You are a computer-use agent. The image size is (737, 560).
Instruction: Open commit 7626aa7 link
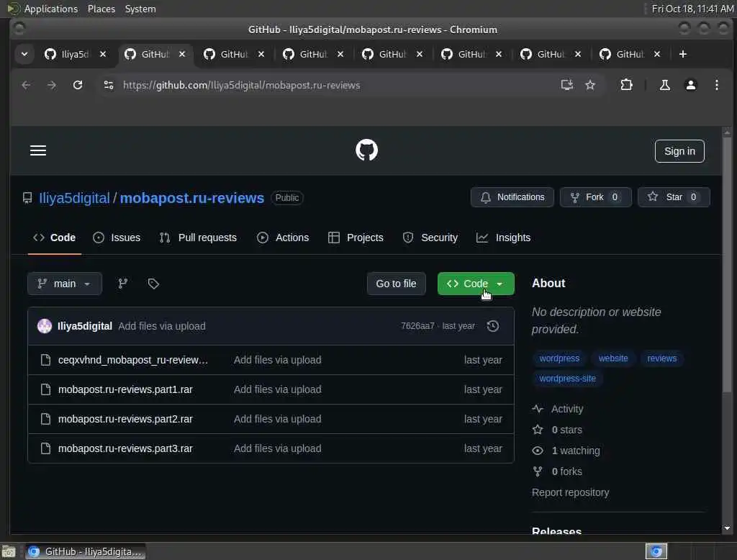click(x=417, y=326)
